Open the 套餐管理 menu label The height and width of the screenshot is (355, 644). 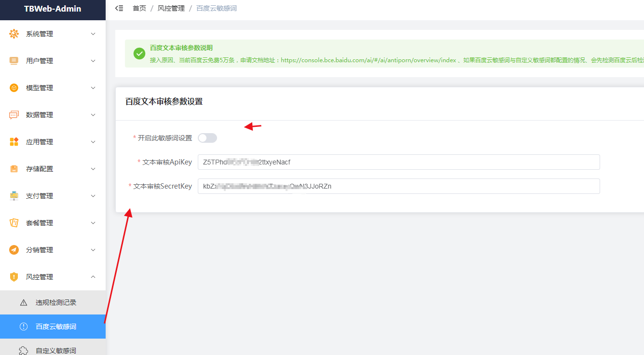tap(40, 223)
